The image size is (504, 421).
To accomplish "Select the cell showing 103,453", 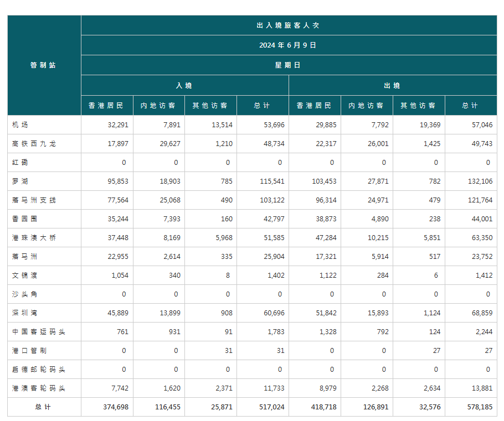I will pyautogui.click(x=315, y=181).
